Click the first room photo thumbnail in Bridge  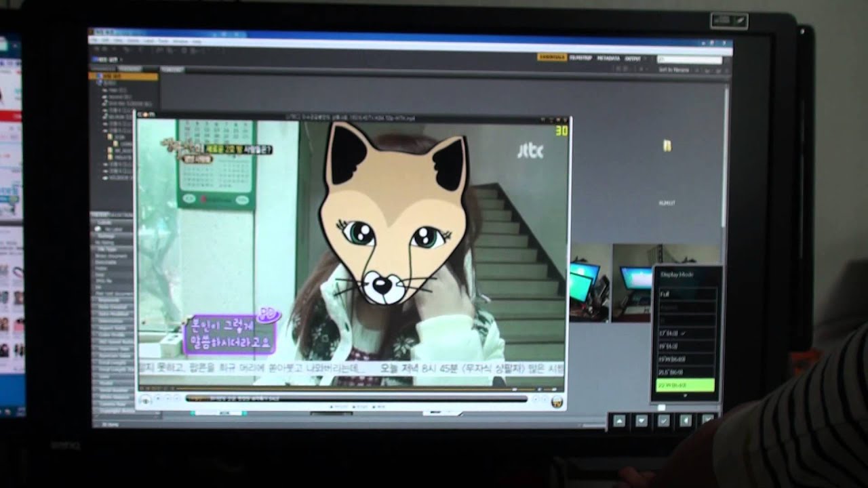pyautogui.click(x=590, y=283)
